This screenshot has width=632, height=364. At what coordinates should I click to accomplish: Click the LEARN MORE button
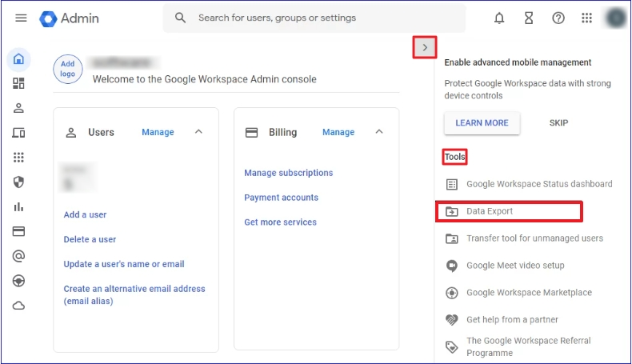[482, 123]
